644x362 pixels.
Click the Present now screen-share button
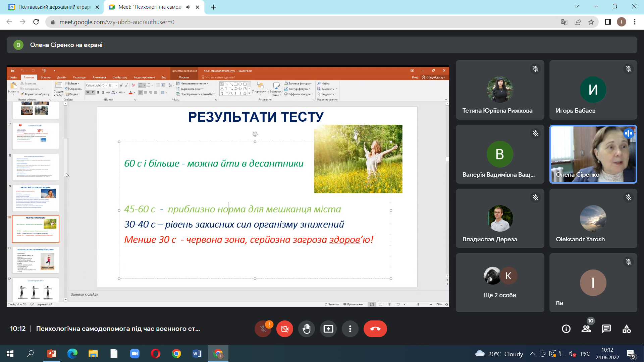pos(328,329)
